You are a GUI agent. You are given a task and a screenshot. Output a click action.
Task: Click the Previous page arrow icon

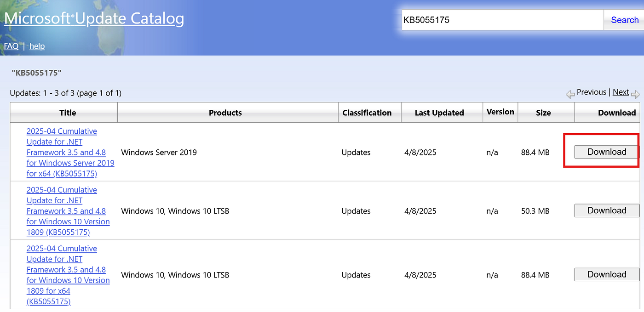(x=570, y=94)
